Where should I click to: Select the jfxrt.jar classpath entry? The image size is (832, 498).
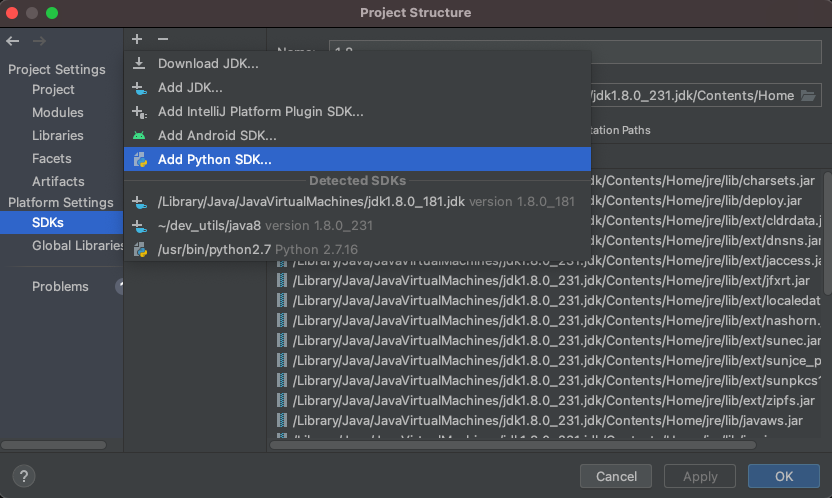tap(549, 281)
